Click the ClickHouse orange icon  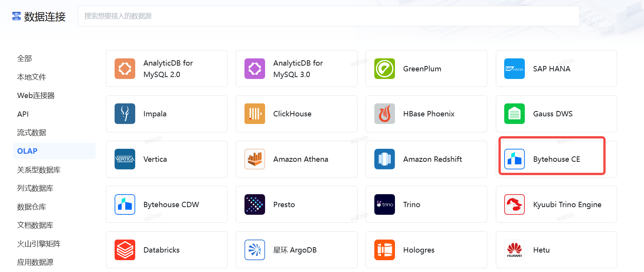[x=254, y=114]
